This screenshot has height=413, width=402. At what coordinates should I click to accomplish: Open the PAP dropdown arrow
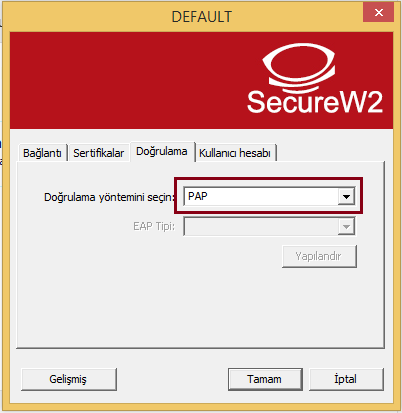click(346, 196)
